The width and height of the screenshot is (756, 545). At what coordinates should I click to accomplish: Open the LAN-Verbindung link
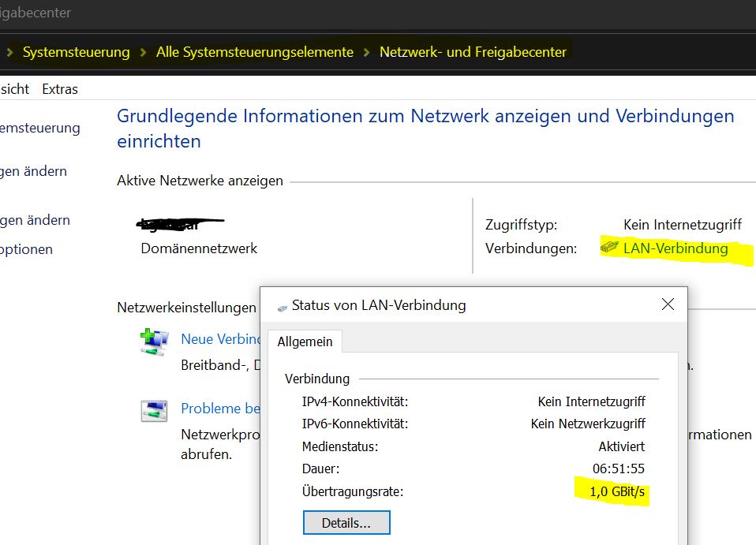click(676, 248)
